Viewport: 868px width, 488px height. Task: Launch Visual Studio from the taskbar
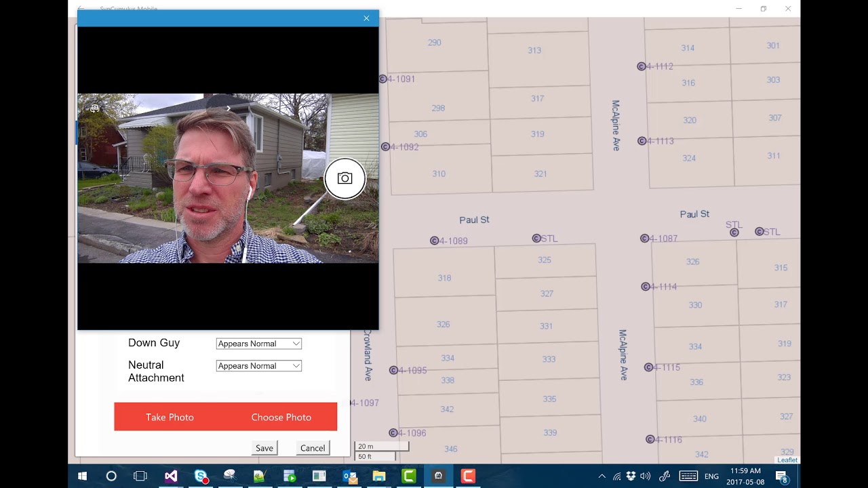coord(171,476)
